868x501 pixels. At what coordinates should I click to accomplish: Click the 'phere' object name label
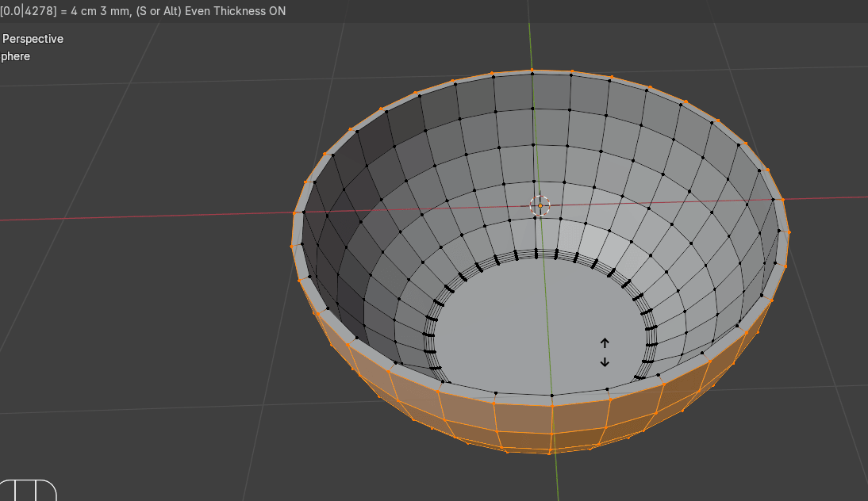point(15,56)
